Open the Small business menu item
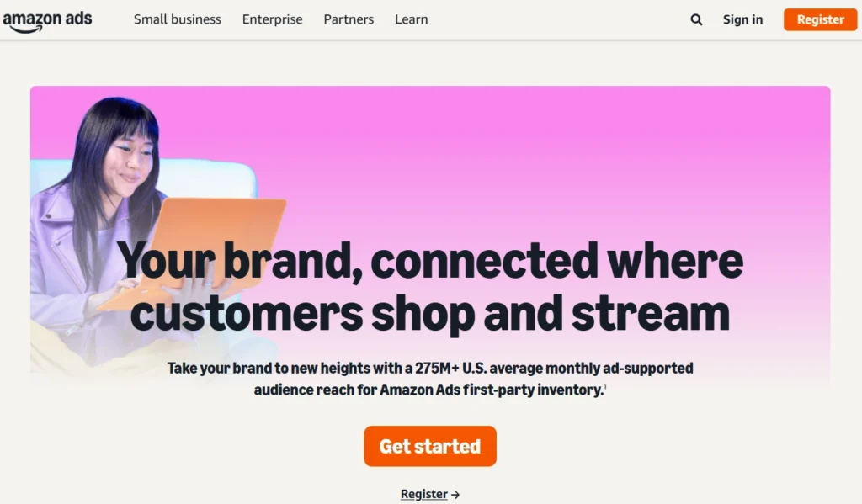The height and width of the screenshot is (504, 862). [x=177, y=19]
